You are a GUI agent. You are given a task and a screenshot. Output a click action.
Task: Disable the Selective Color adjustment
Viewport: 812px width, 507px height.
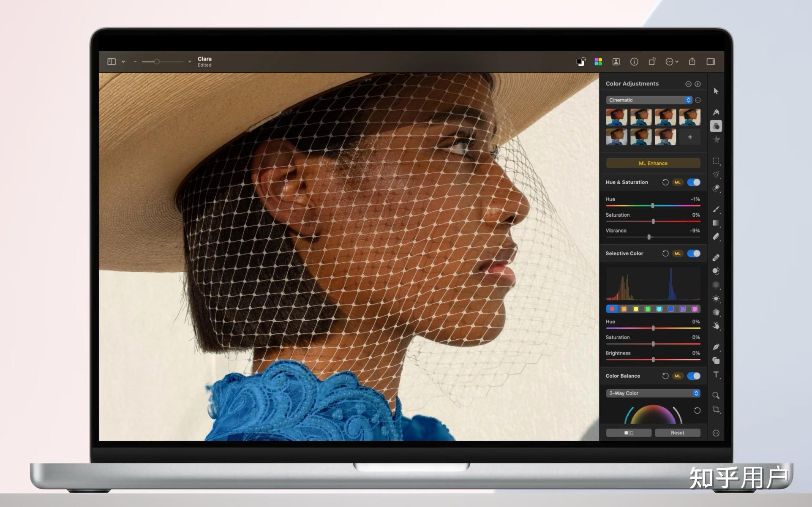(693, 253)
